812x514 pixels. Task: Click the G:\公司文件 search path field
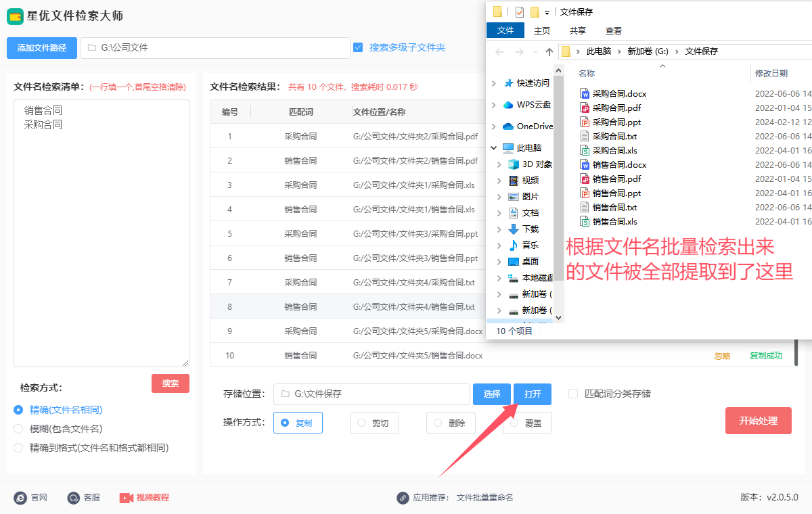215,48
